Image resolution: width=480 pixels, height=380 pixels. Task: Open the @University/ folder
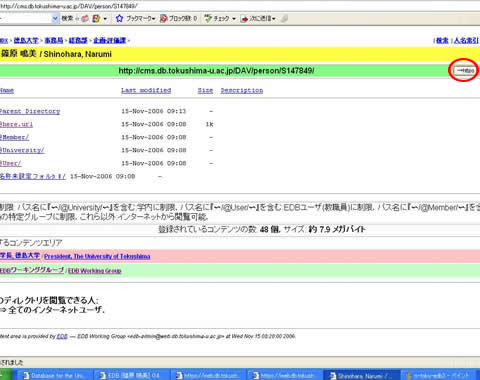pos(22,150)
